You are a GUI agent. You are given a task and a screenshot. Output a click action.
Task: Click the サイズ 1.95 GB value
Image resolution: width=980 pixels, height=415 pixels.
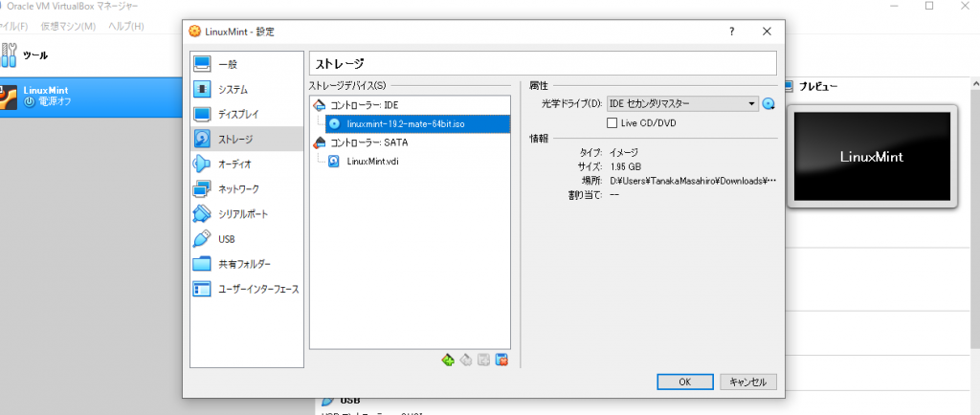(x=625, y=166)
